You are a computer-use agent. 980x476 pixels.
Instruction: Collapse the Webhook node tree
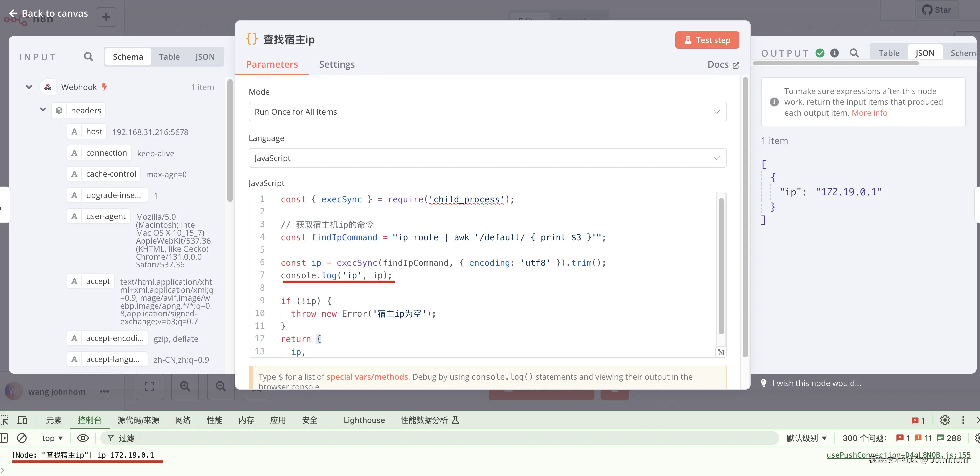pyautogui.click(x=29, y=87)
